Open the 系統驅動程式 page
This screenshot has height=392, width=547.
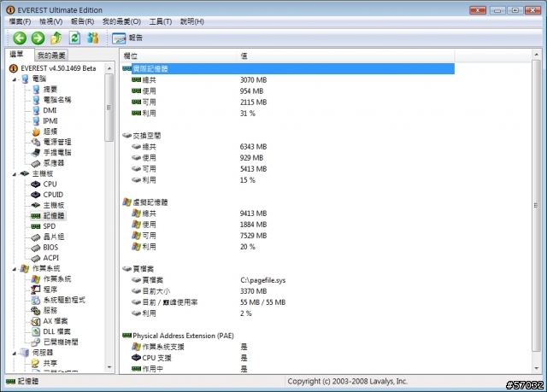point(64,300)
